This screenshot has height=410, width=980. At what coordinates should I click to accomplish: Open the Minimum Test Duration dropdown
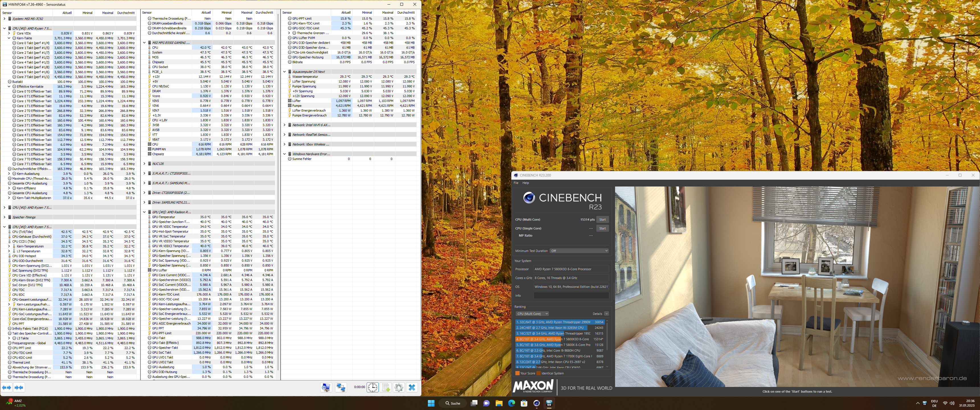tap(579, 251)
